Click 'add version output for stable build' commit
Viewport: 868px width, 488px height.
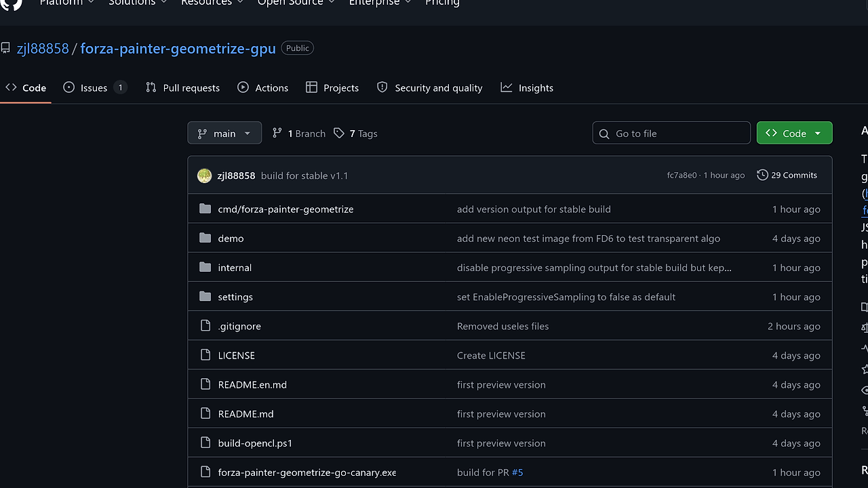(x=534, y=209)
